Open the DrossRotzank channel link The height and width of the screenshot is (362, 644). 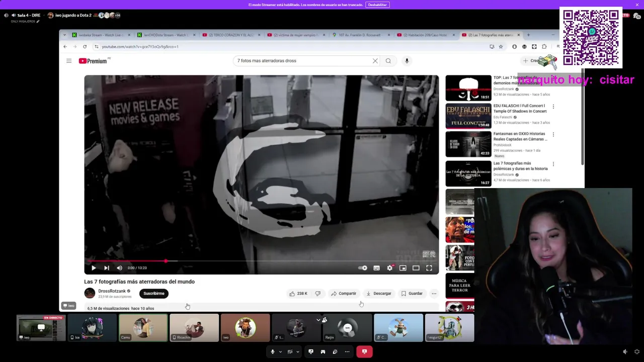[x=112, y=291]
